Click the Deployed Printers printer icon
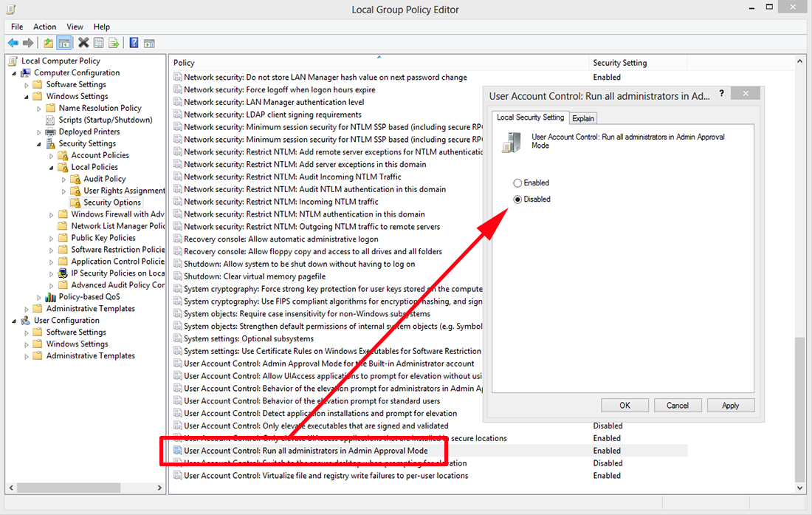 50,132
